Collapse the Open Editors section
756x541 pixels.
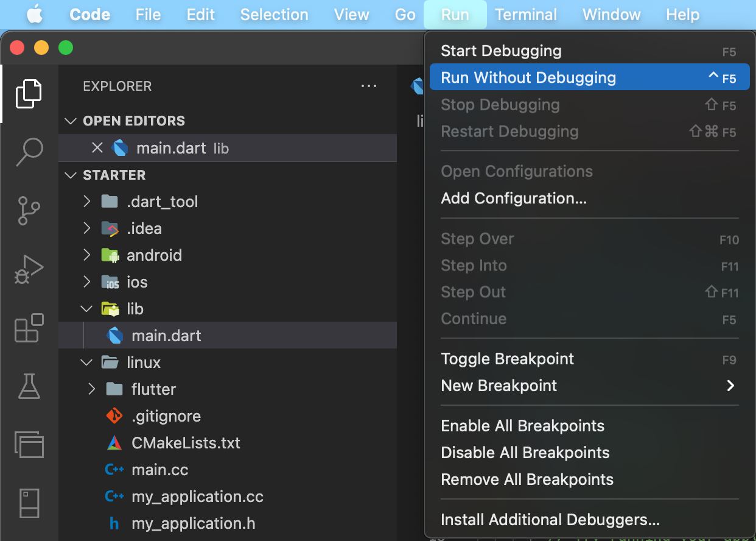pos(71,121)
